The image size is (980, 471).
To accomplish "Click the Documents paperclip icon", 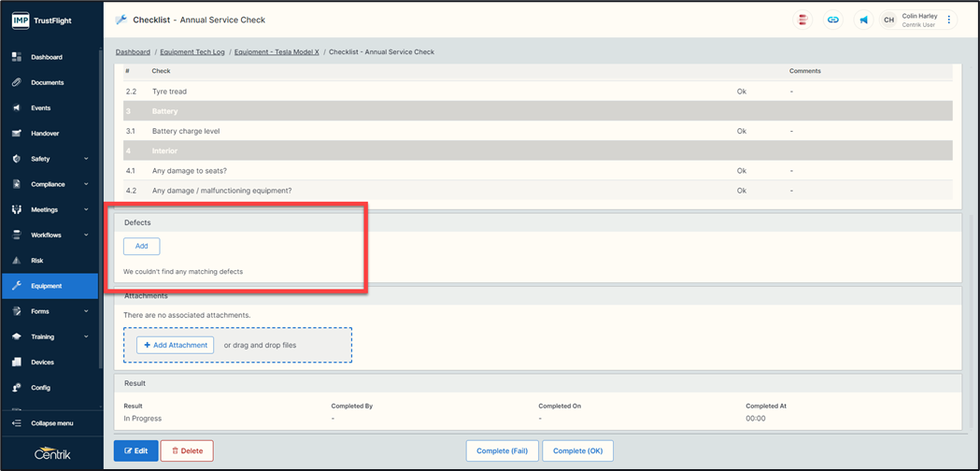I will pos(17,82).
